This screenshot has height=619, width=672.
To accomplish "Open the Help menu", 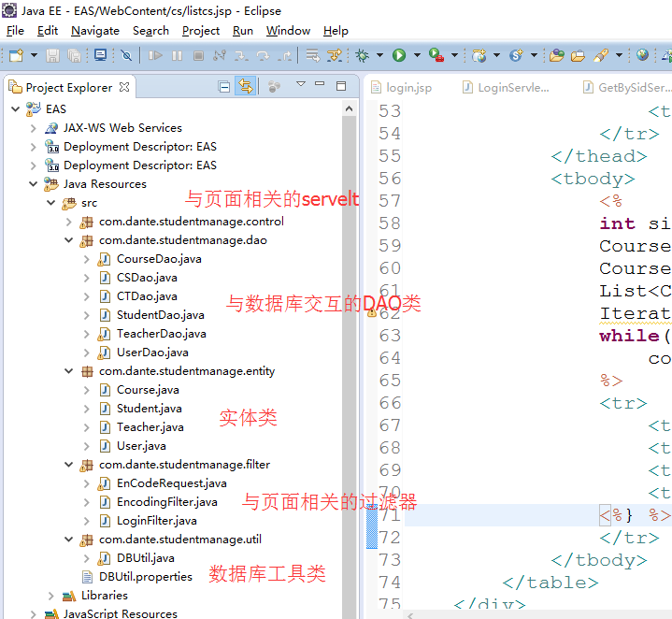I will tap(336, 31).
